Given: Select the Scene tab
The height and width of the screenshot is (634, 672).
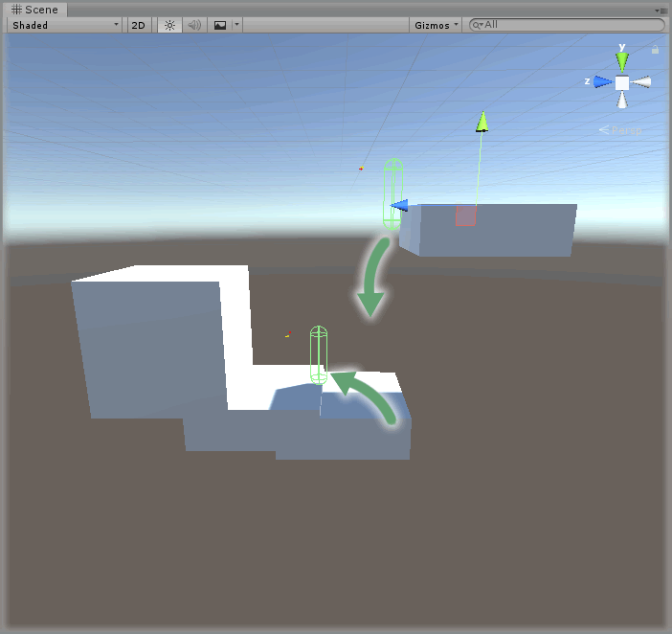Looking at the screenshot, I should [x=35, y=10].
